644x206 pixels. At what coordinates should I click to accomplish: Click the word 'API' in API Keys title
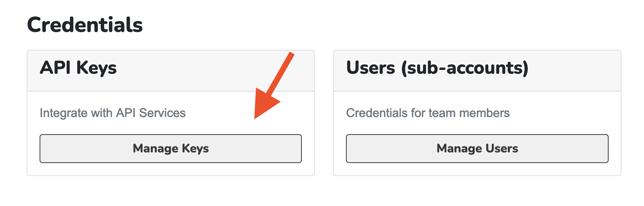[56, 68]
